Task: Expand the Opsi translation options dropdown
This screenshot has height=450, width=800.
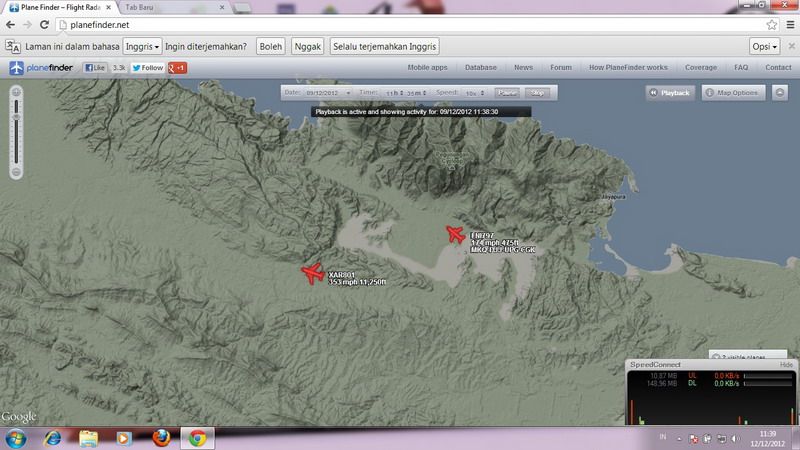Action: [764, 46]
